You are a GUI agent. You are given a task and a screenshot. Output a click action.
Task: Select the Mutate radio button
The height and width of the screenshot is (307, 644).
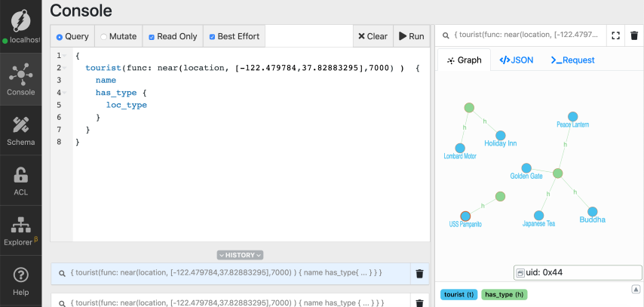click(104, 36)
